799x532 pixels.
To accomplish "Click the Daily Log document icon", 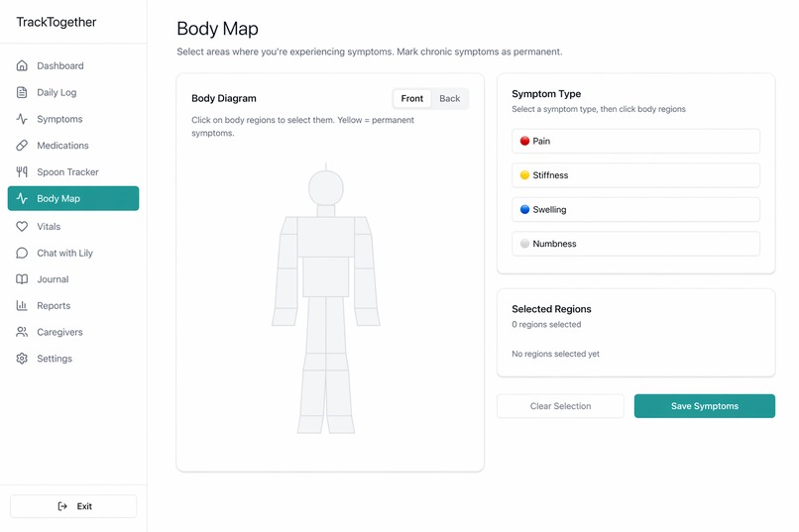I will pos(22,92).
